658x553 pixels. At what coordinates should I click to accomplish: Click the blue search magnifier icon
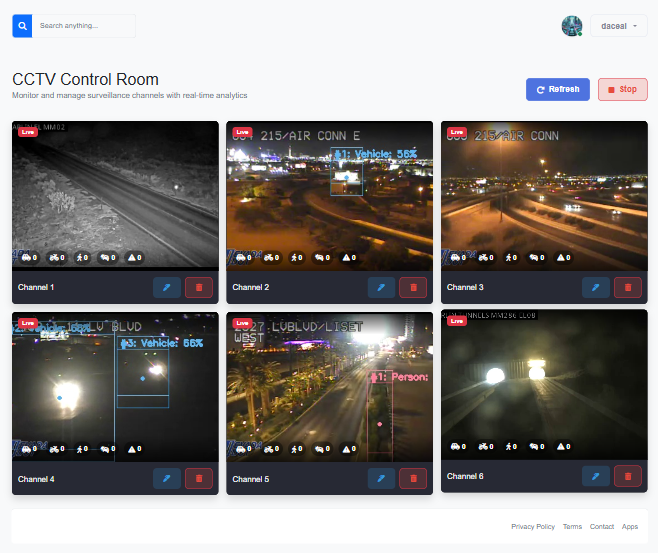[23, 26]
